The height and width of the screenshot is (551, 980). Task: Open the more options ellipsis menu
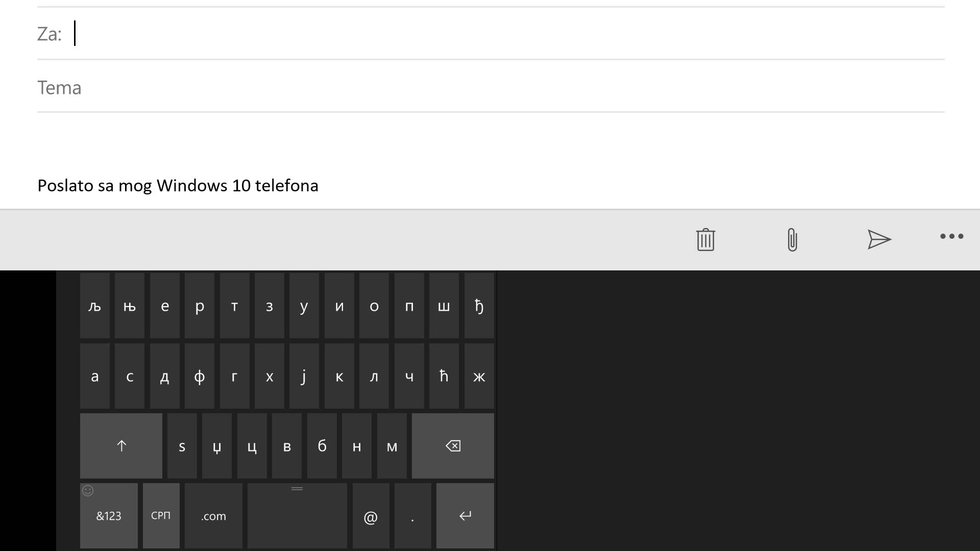pyautogui.click(x=951, y=236)
